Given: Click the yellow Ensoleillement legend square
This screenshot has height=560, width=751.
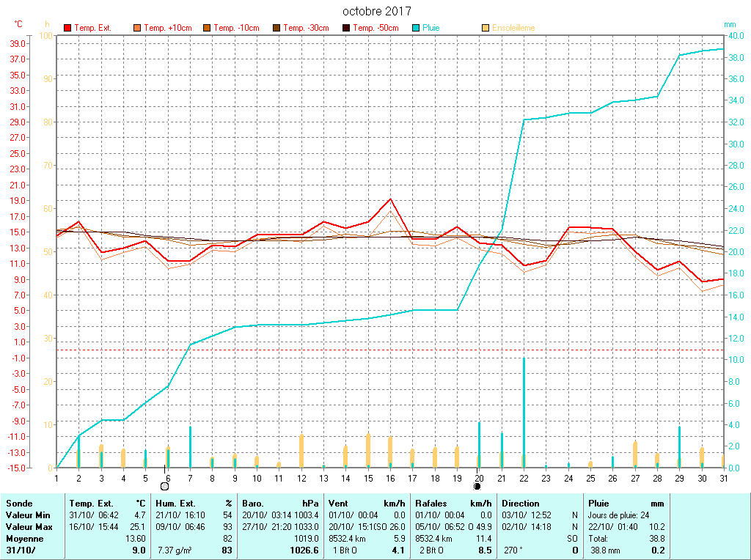Looking at the screenshot, I should pyautogui.click(x=486, y=28).
